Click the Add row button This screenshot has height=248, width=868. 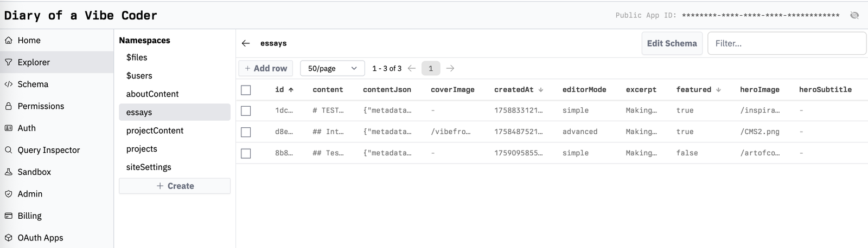point(266,68)
